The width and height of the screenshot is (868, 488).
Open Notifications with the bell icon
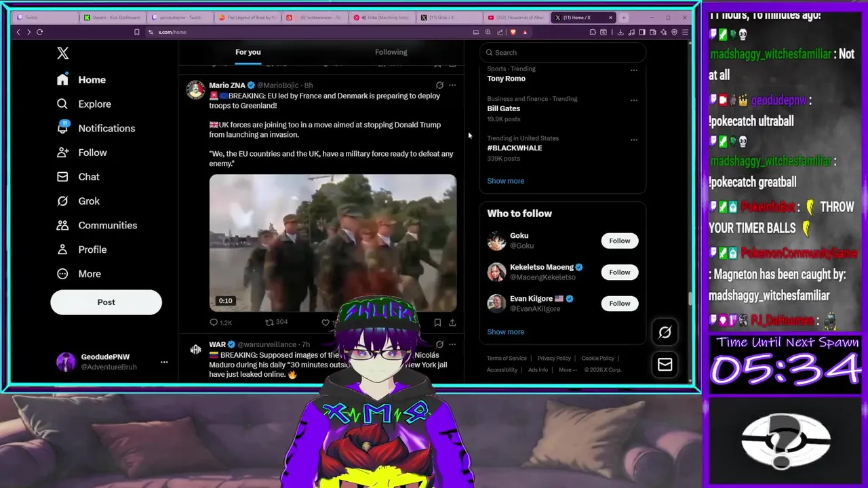coord(96,128)
